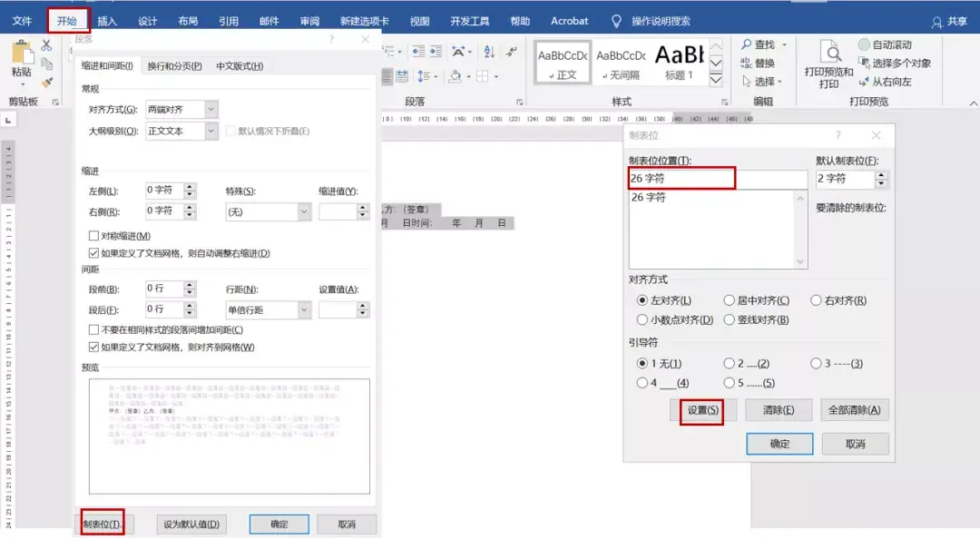Click the 设置 (Set) button in Tabs dialog

coord(702,410)
